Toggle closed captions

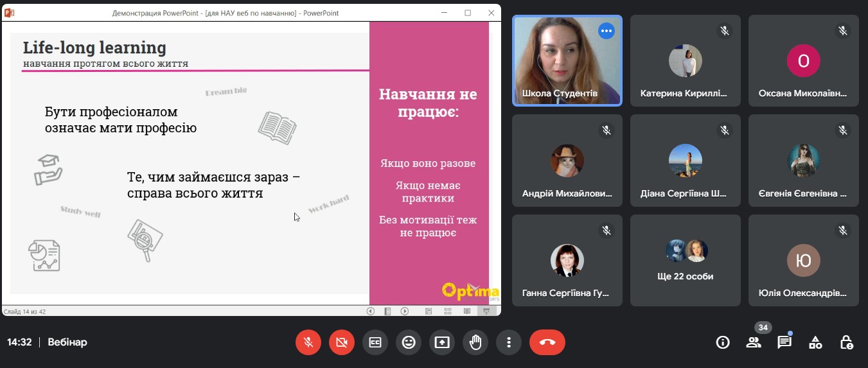click(x=375, y=342)
